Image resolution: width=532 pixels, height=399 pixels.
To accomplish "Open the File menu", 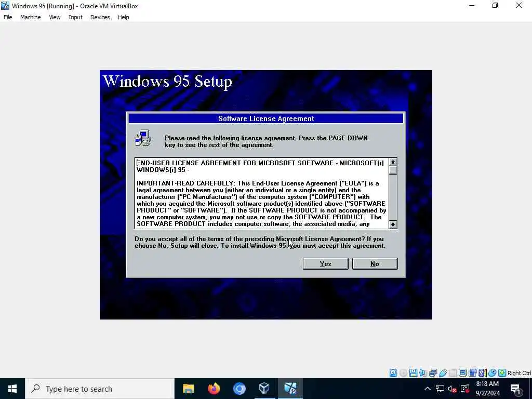I will point(8,17).
